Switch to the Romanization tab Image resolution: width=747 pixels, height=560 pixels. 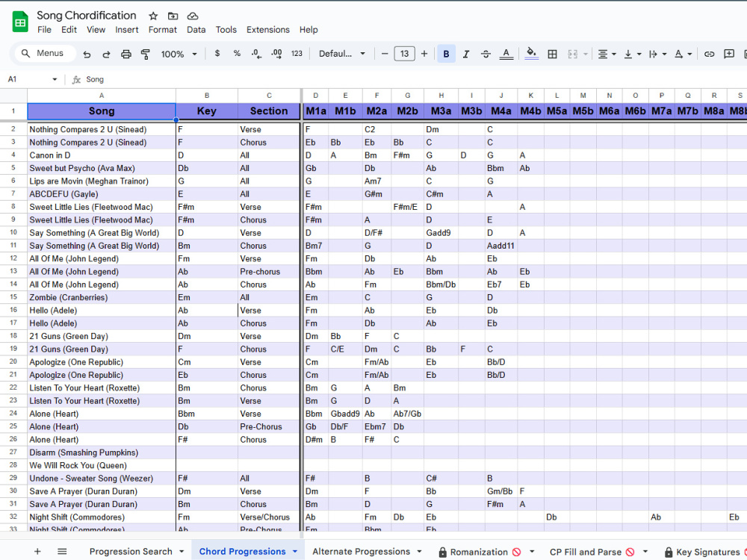tap(479, 552)
